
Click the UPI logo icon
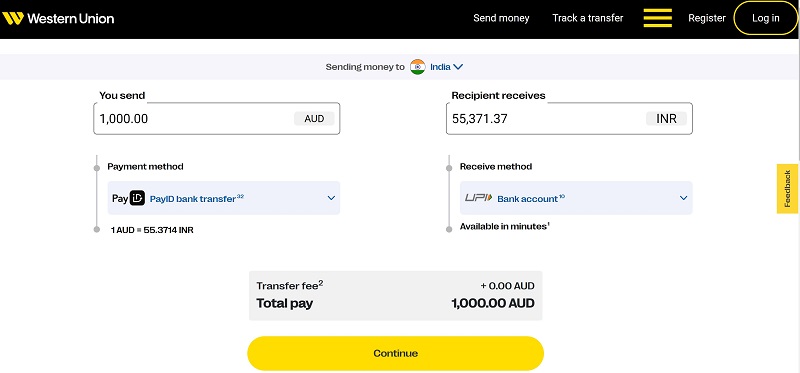(x=479, y=198)
